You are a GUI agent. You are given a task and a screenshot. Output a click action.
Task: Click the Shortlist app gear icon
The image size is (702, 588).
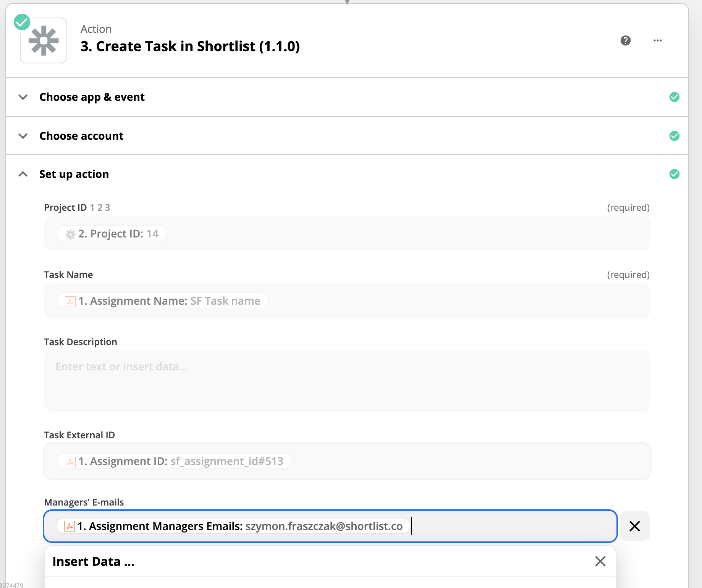(x=44, y=40)
